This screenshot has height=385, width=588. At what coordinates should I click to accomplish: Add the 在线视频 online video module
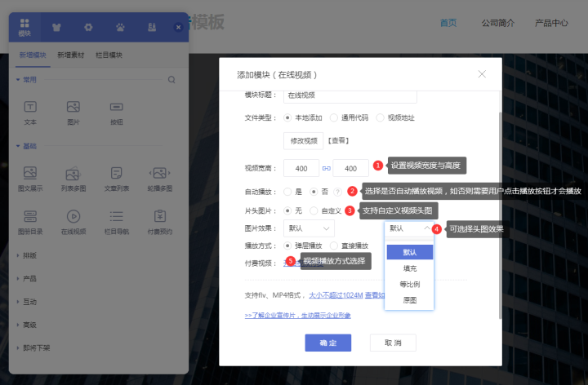tap(73, 223)
